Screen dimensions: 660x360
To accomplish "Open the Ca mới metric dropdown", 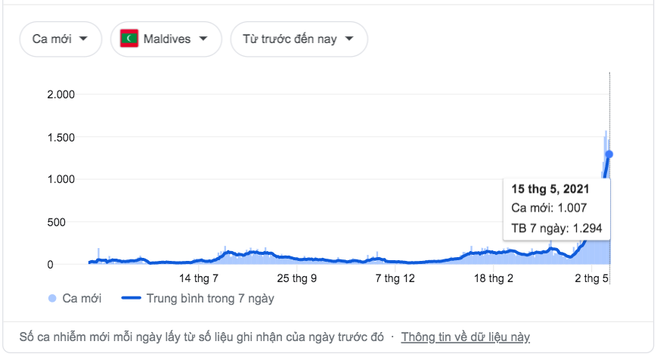I will 61,39.
